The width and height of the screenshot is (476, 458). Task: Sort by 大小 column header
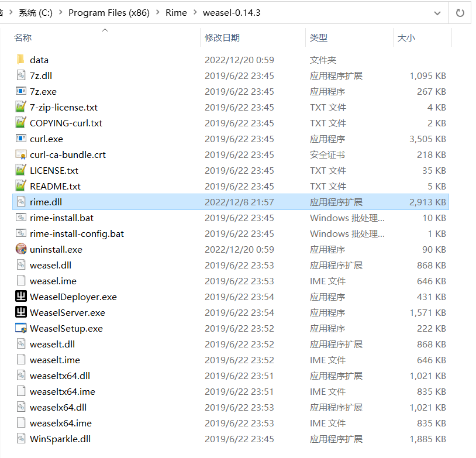[x=406, y=37]
